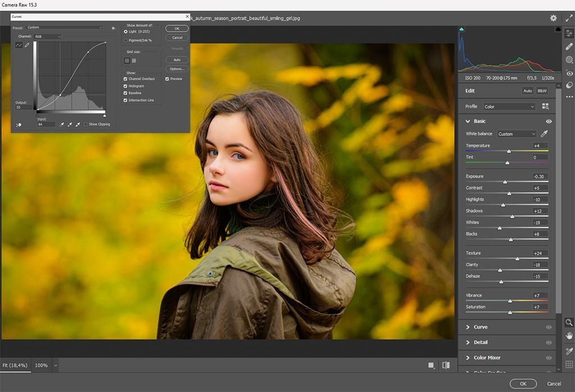Expand the Color Mixer panel
This screenshot has width=575, height=392.
click(487, 358)
